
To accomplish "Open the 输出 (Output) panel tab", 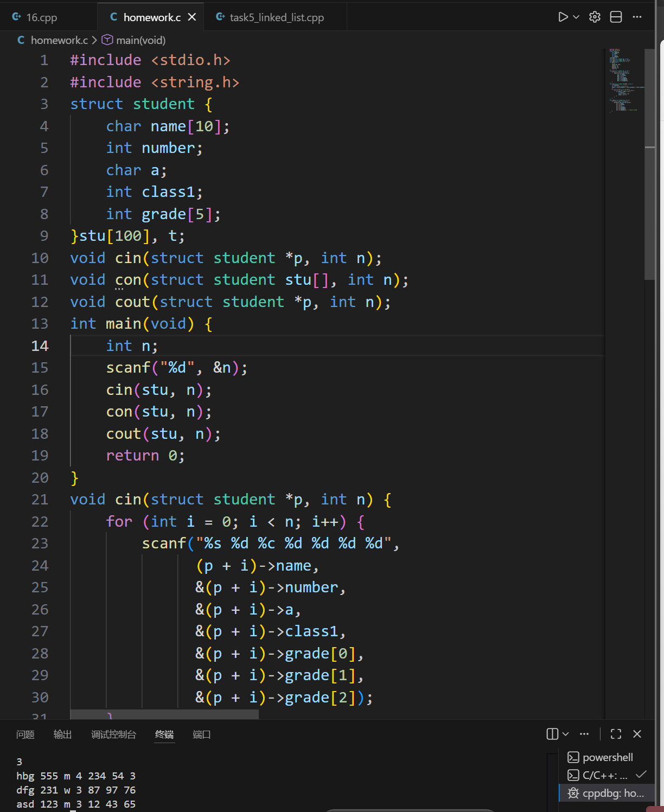I will [63, 734].
